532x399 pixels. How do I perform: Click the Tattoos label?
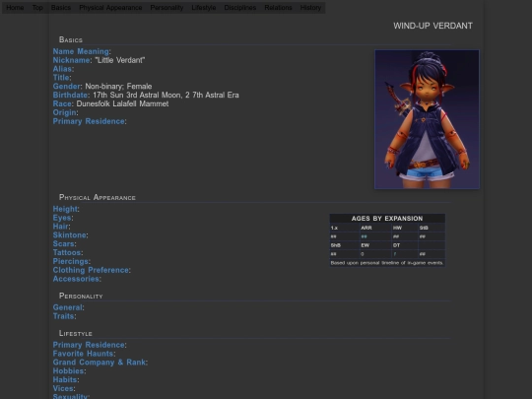[x=67, y=253]
